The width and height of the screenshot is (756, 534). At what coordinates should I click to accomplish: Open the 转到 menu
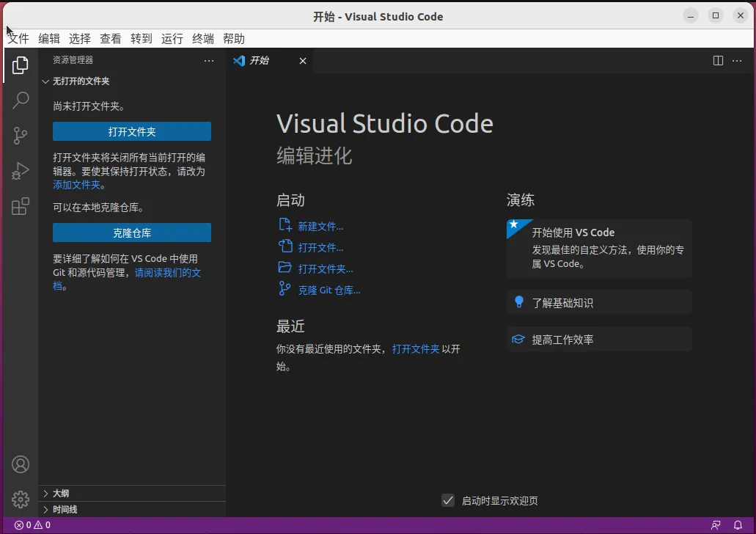[x=142, y=39]
